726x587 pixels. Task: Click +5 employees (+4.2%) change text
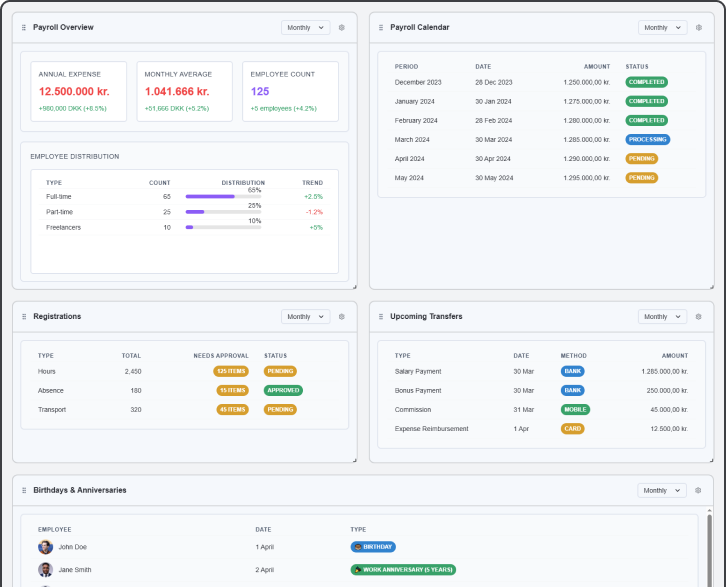click(x=284, y=108)
